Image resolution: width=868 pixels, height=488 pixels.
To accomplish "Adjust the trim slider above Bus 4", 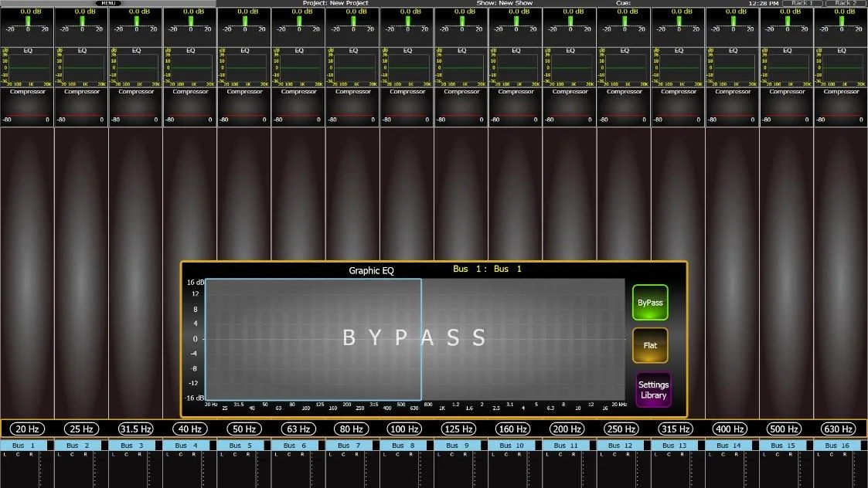I will (190, 22).
